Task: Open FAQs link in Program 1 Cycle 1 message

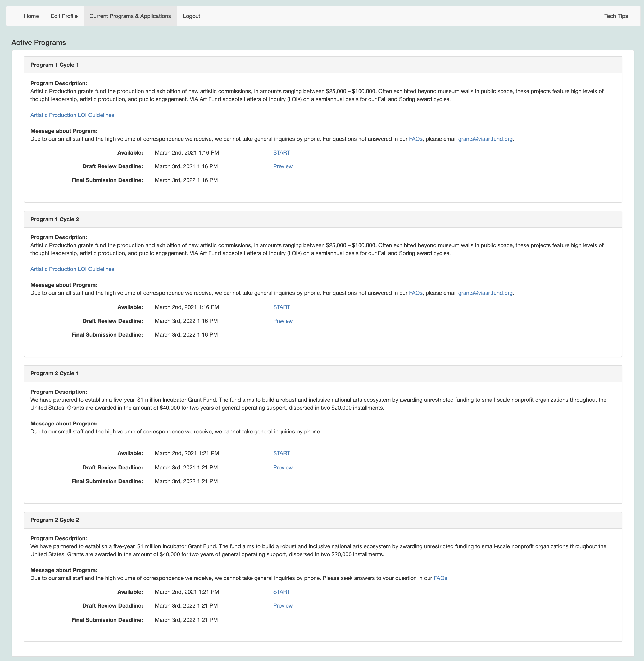Action: click(x=415, y=139)
